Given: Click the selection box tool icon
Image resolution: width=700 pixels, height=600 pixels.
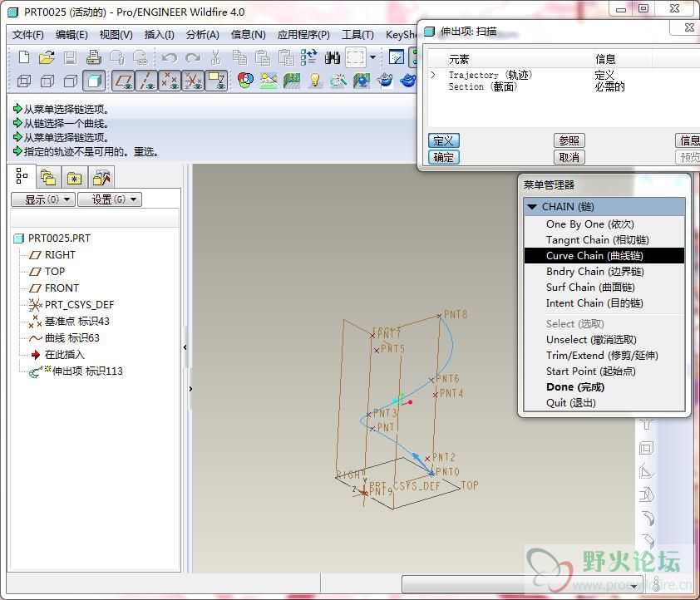Looking at the screenshot, I should pos(355,57).
